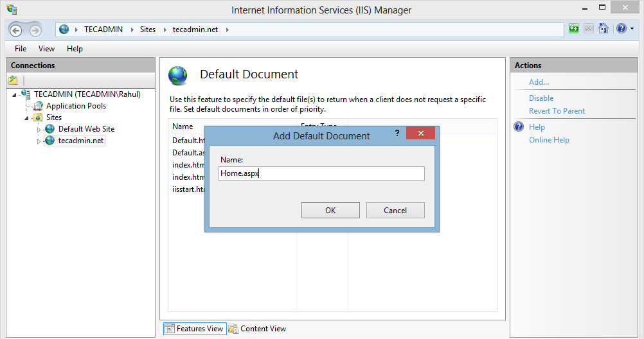Open the File menu
644x339 pixels.
click(21, 48)
